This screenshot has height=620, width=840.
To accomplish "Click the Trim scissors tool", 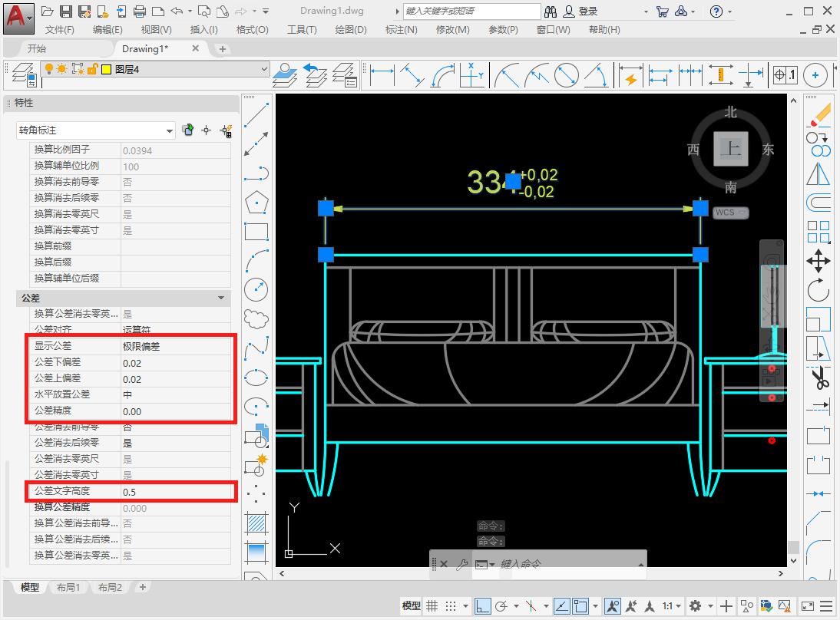I will (819, 378).
